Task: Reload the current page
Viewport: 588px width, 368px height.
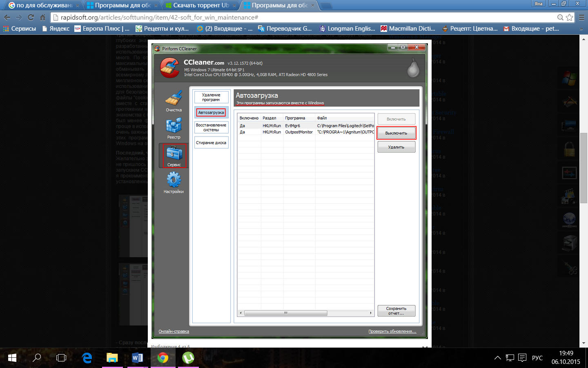Action: tap(31, 17)
